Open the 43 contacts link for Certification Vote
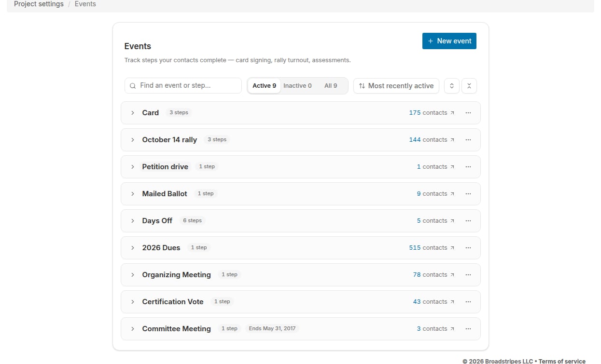Image resolution: width=601 pixels, height=364 pixels. pos(433,302)
